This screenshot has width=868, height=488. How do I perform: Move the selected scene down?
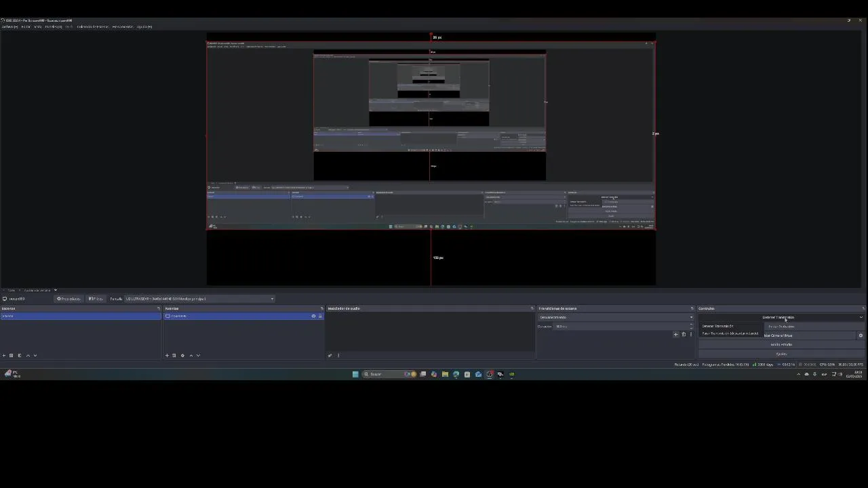click(x=35, y=355)
